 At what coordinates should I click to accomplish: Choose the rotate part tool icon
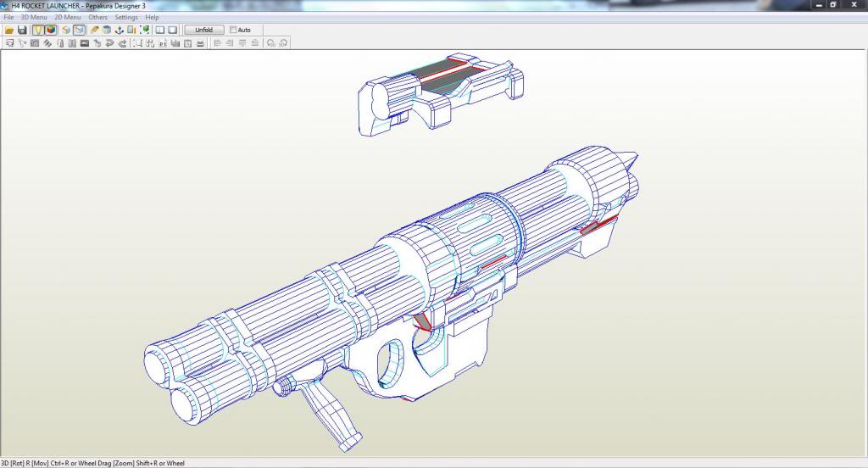[x=22, y=43]
